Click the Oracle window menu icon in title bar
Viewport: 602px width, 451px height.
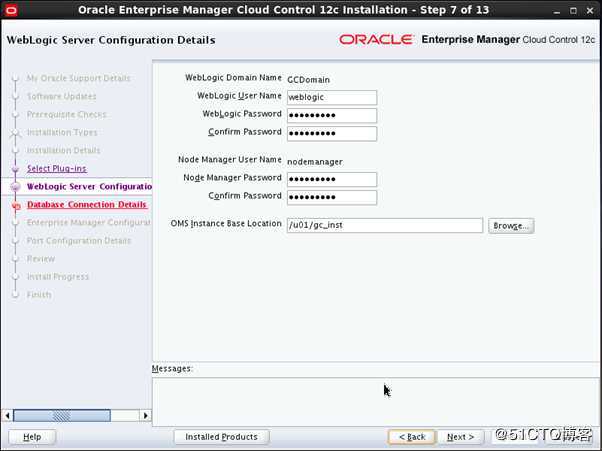click(x=11, y=10)
